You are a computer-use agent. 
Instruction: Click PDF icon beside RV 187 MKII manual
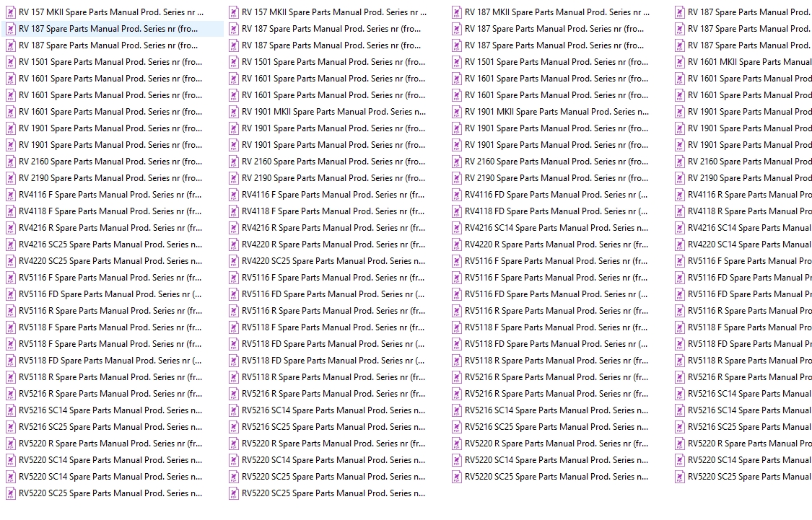(x=457, y=12)
